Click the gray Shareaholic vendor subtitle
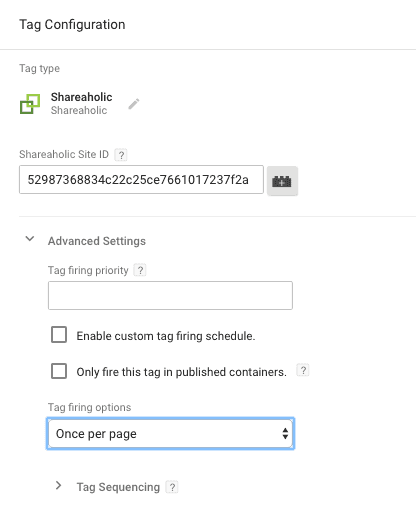This screenshot has width=416, height=514. (x=79, y=110)
